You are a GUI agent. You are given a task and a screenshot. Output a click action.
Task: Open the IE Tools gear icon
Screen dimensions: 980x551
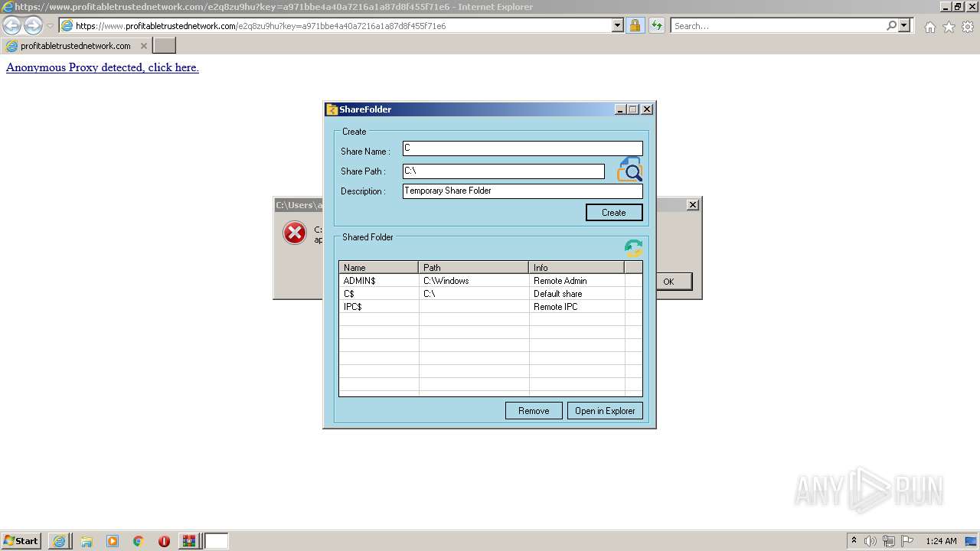(x=968, y=27)
